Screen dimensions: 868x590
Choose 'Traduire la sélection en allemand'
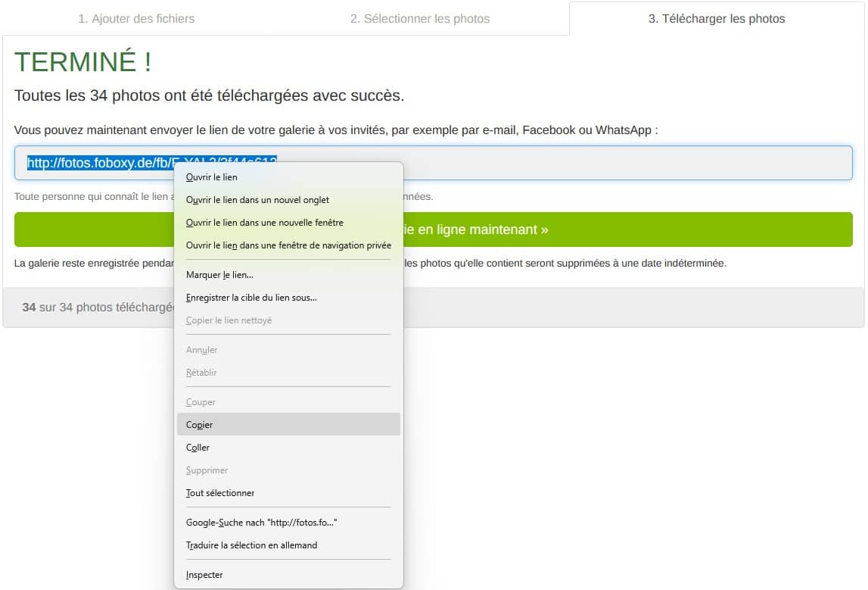tap(251, 545)
